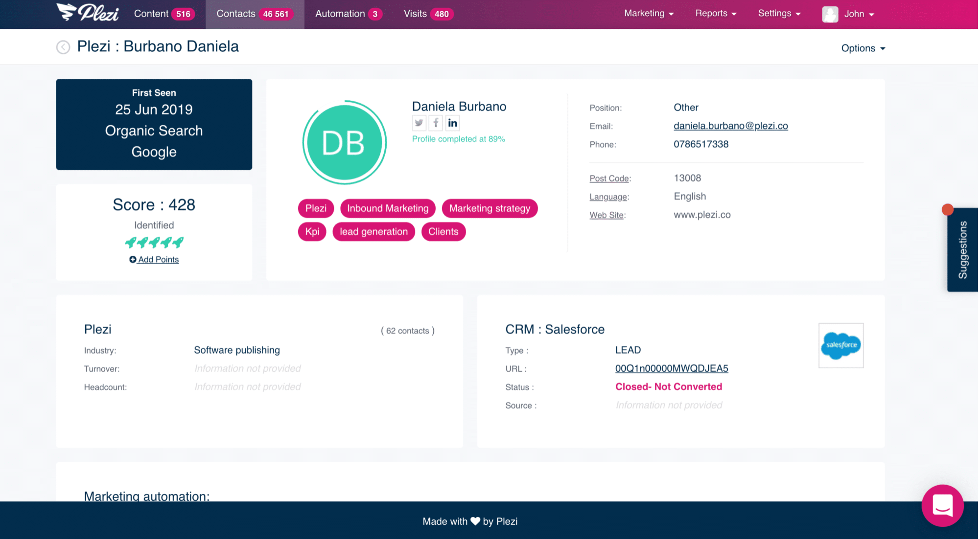Open the Visits tab

(428, 14)
